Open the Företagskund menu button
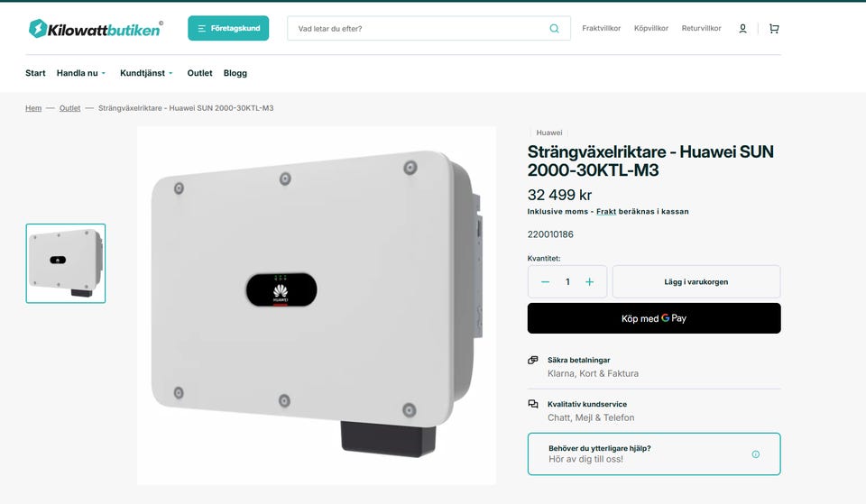 pyautogui.click(x=228, y=28)
